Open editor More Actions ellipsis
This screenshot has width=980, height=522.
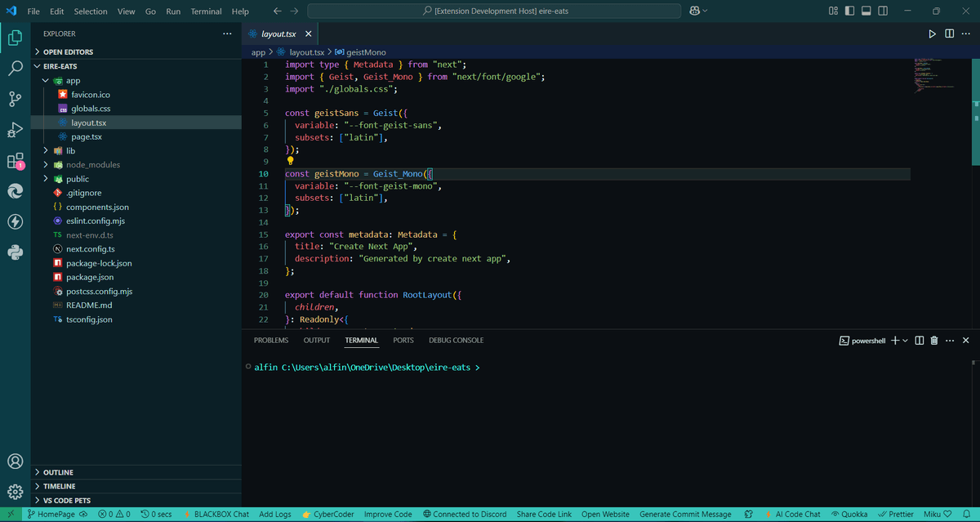pos(965,33)
